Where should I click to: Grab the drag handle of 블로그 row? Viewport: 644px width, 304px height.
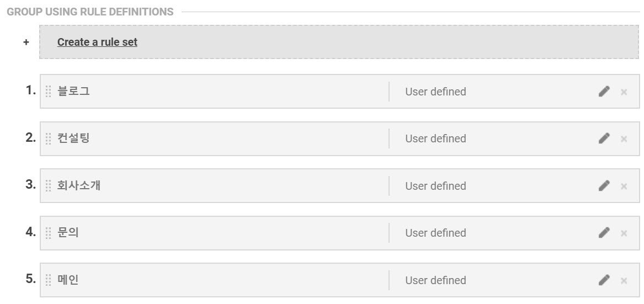pyautogui.click(x=48, y=92)
